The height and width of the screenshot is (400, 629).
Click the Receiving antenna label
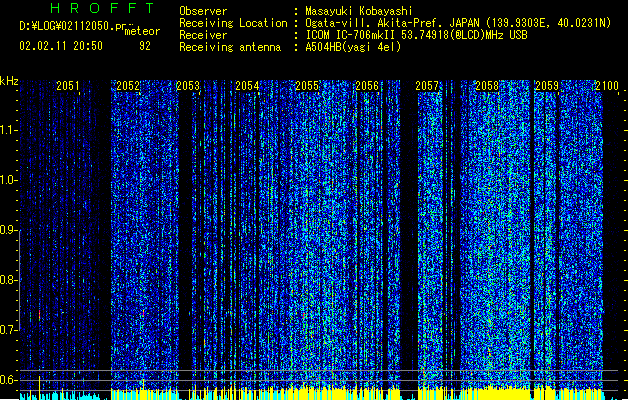230,47
